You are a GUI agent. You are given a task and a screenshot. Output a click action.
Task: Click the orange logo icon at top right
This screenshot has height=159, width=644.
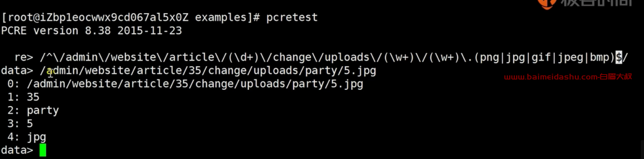pos(546,4)
